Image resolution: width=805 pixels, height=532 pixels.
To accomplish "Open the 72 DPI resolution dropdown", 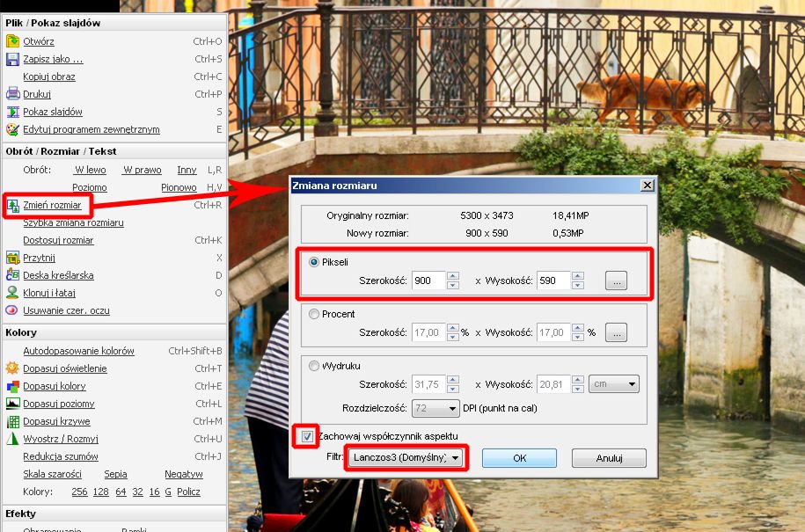I will tap(435, 408).
